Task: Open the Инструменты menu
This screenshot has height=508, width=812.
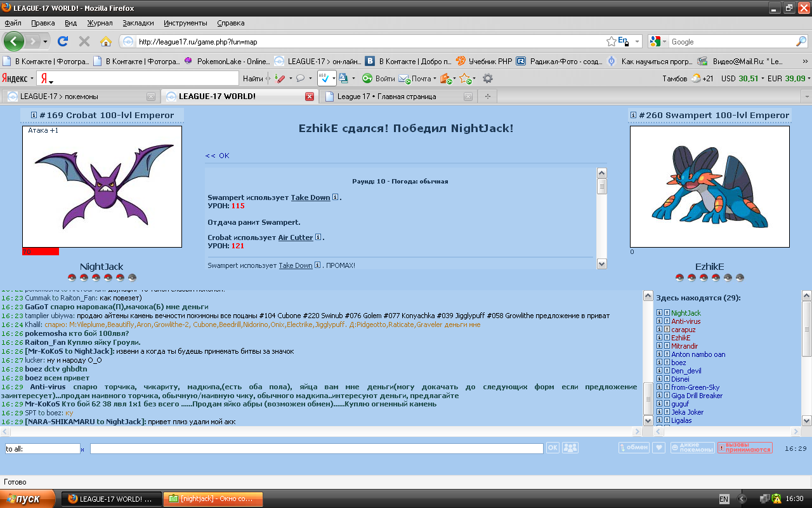Action: click(x=185, y=23)
